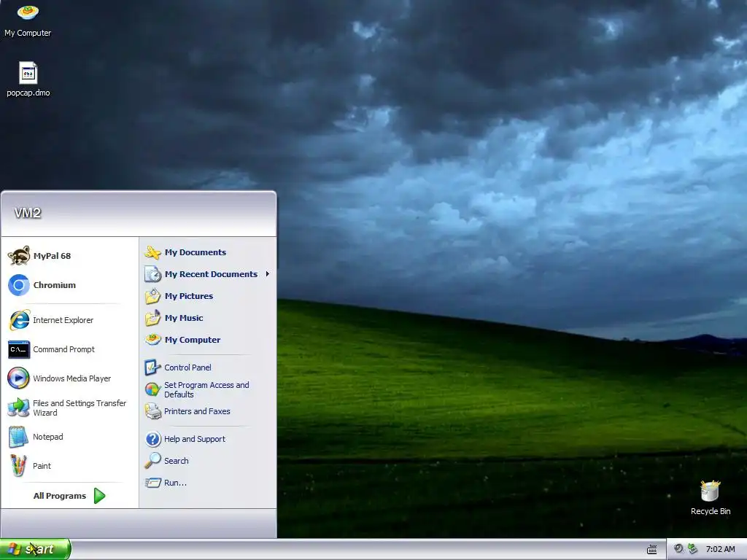Open the MyPal 68 raccoon icon

[x=18, y=256]
